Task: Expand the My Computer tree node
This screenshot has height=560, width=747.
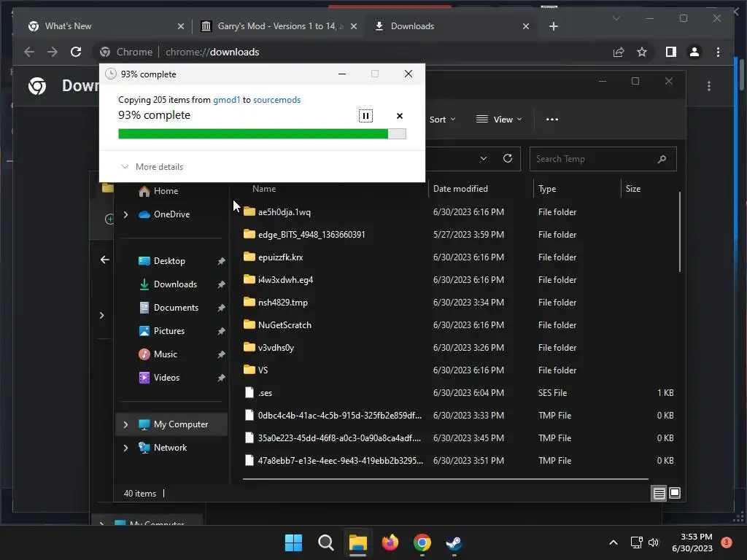Action: (x=125, y=424)
